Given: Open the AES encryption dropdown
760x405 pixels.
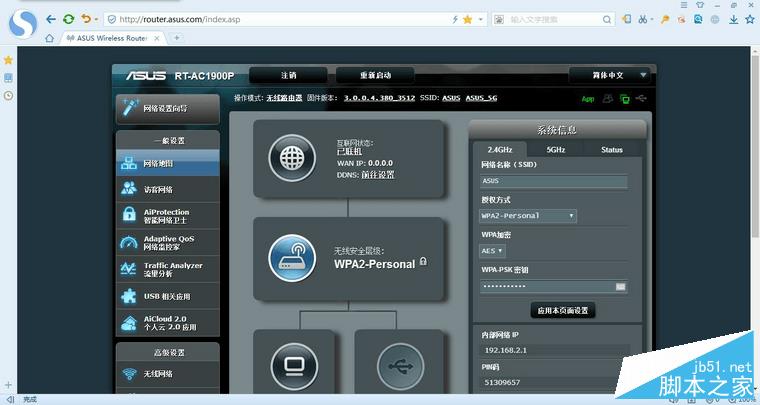Looking at the screenshot, I should coord(492,251).
